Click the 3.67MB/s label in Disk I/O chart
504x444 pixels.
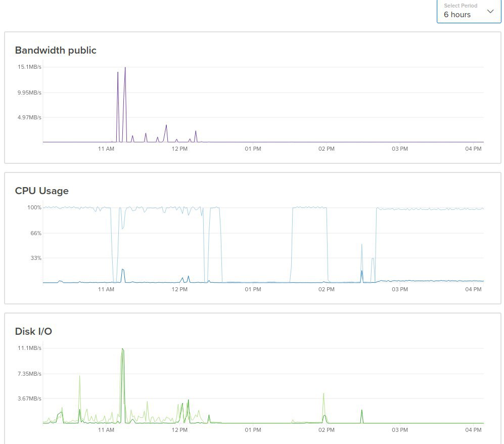click(29, 398)
